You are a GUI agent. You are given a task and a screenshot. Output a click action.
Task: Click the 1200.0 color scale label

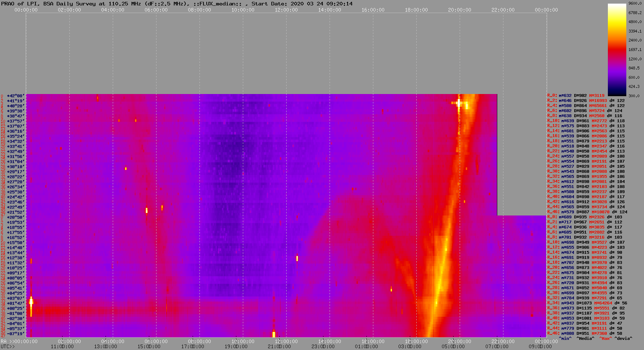[635, 59]
